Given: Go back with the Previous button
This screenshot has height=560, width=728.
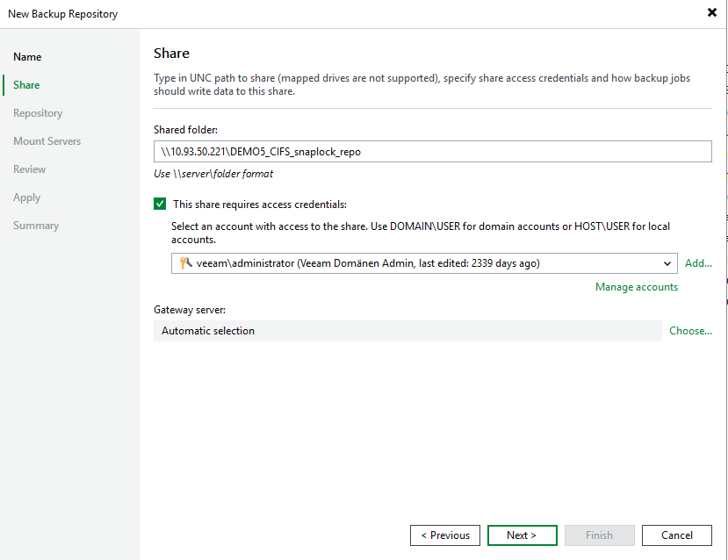Looking at the screenshot, I should [444, 535].
